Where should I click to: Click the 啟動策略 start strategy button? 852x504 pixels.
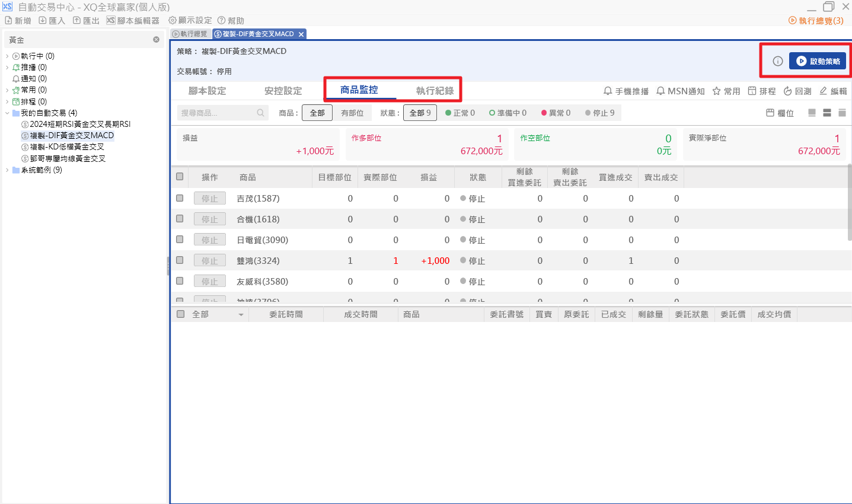pyautogui.click(x=817, y=61)
